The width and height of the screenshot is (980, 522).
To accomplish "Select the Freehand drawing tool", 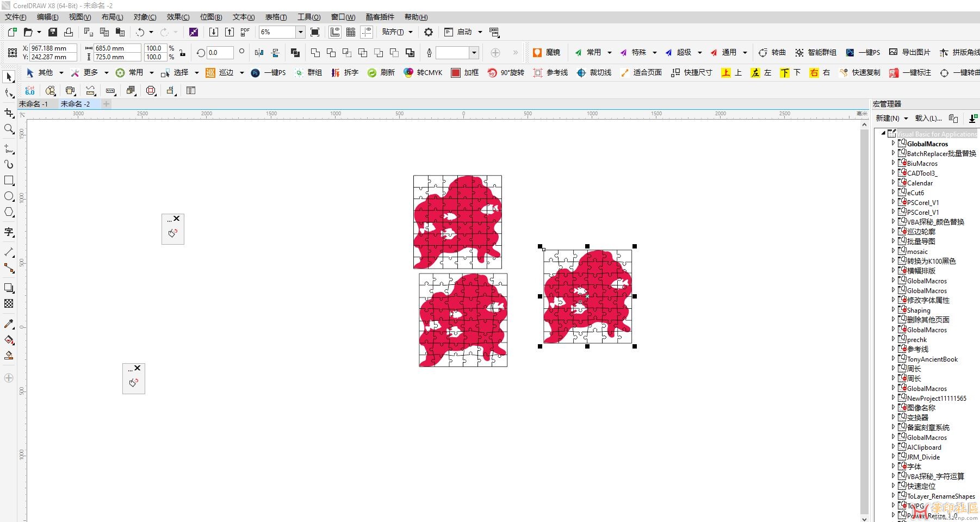I will pyautogui.click(x=9, y=148).
